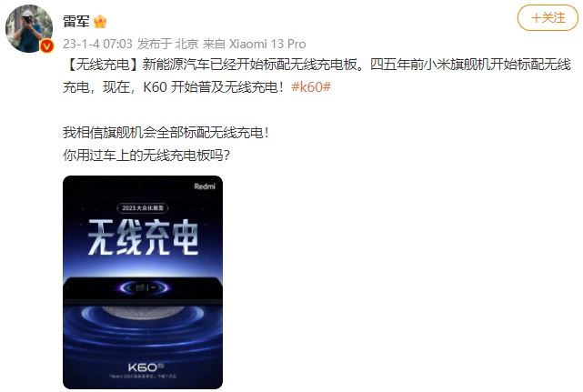The height and width of the screenshot is (392, 583).
Task: Follow 雷军 with the +关注 button
Action: [548, 17]
